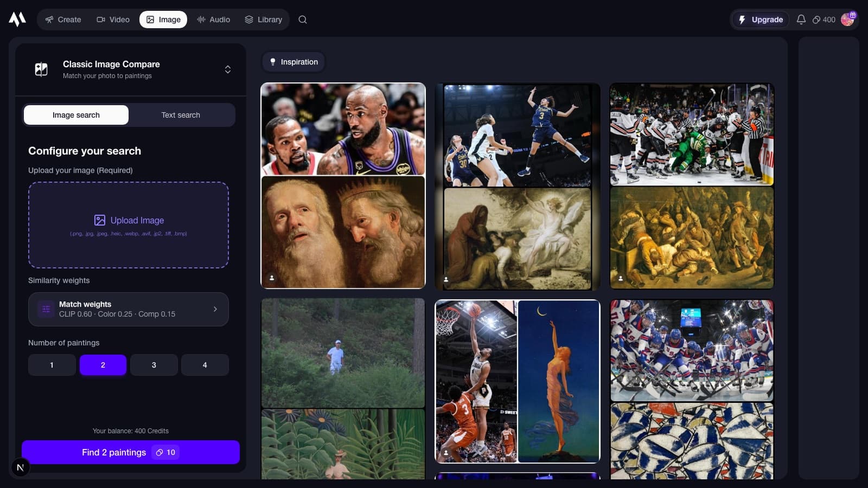Expand Match weights settings arrow
Screen dimensions: 868x488
215,309
